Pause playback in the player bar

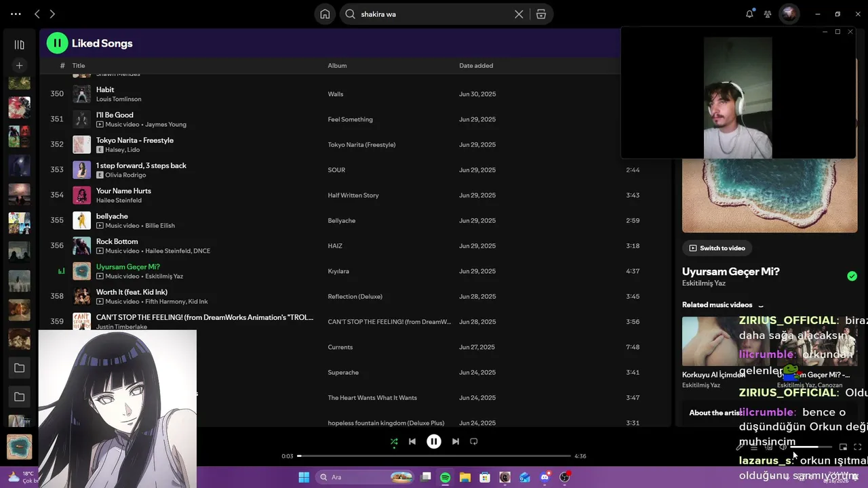(x=434, y=441)
